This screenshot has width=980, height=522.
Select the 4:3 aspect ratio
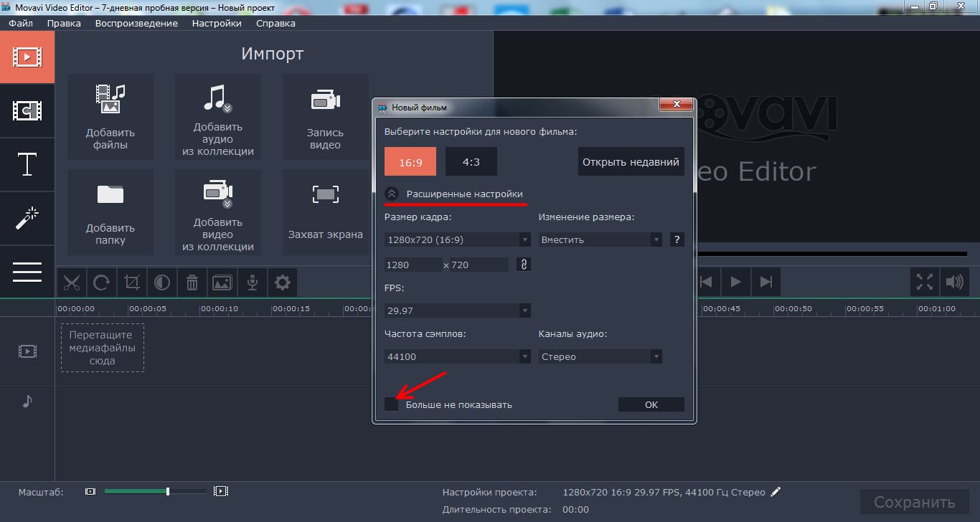pos(471,161)
